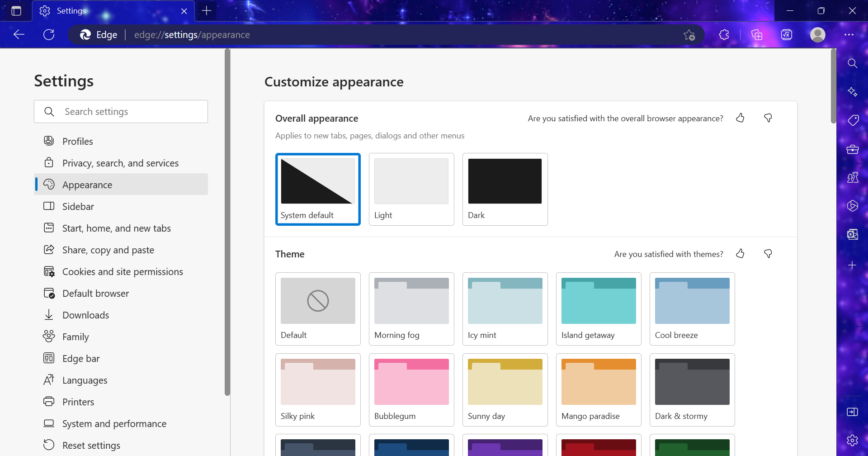Open Printers settings section
Viewport: 868px width, 456px height.
coord(121,402)
